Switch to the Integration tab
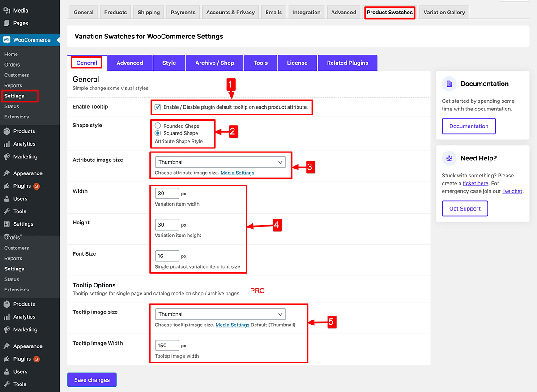Screen dimensions: 537x392 (307, 13)
